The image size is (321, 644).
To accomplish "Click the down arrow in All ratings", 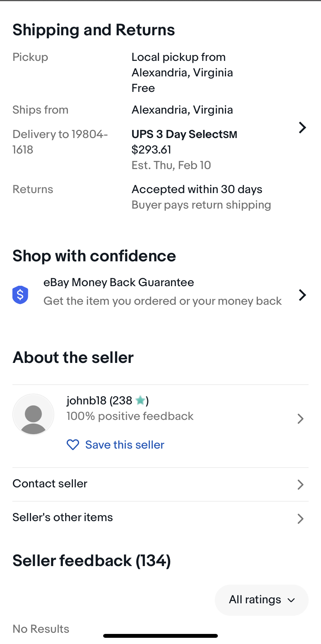I will coord(291,600).
